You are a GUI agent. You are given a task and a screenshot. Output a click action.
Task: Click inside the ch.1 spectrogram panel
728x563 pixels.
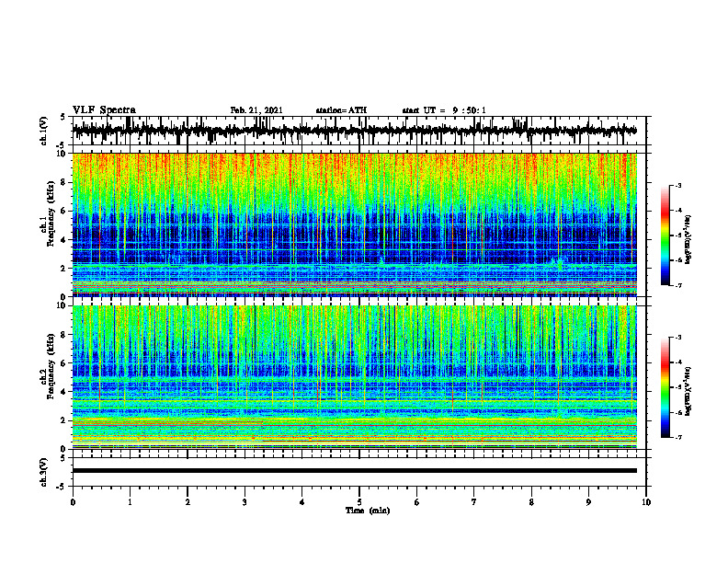point(355,224)
